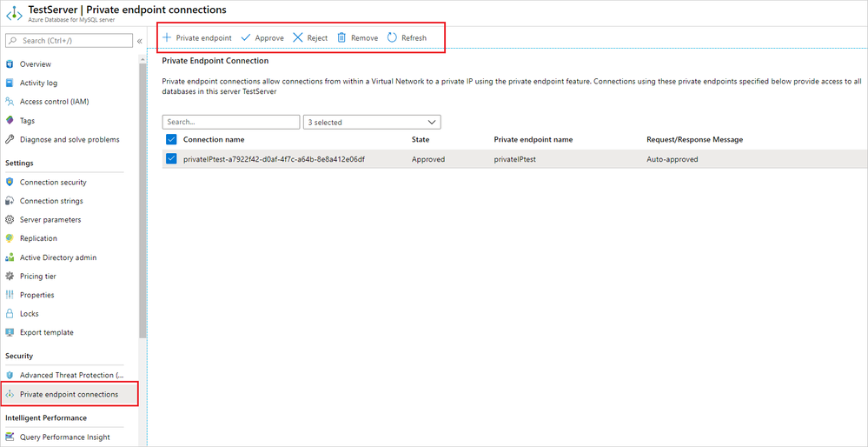This screenshot has width=868, height=447.
Task: Click the sidebar vertical scrollbar
Action: coord(142,199)
